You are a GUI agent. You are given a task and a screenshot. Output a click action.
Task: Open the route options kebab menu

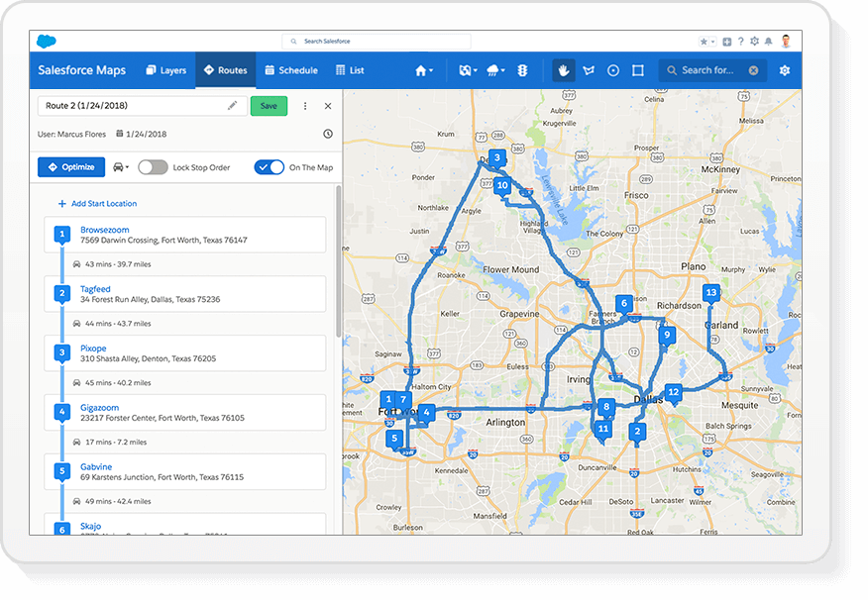coord(304,106)
